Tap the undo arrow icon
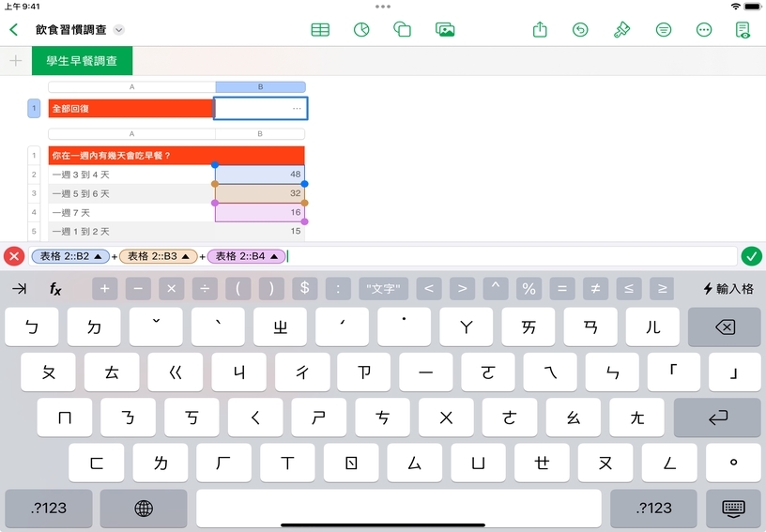The image size is (766, 532). [580, 30]
